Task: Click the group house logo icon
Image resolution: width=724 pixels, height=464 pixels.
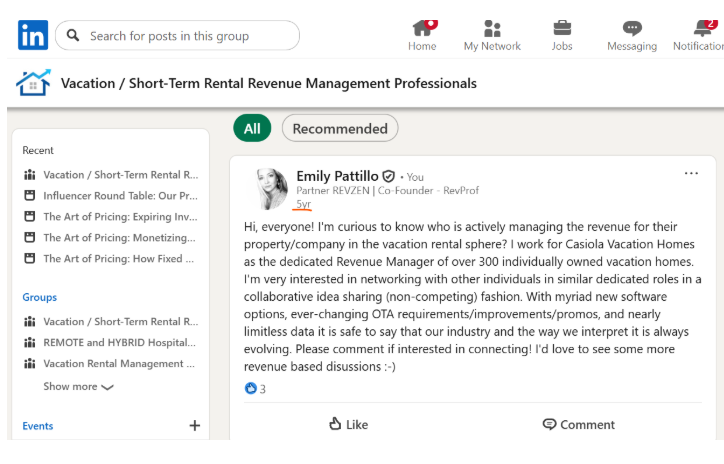Action: 33,83
